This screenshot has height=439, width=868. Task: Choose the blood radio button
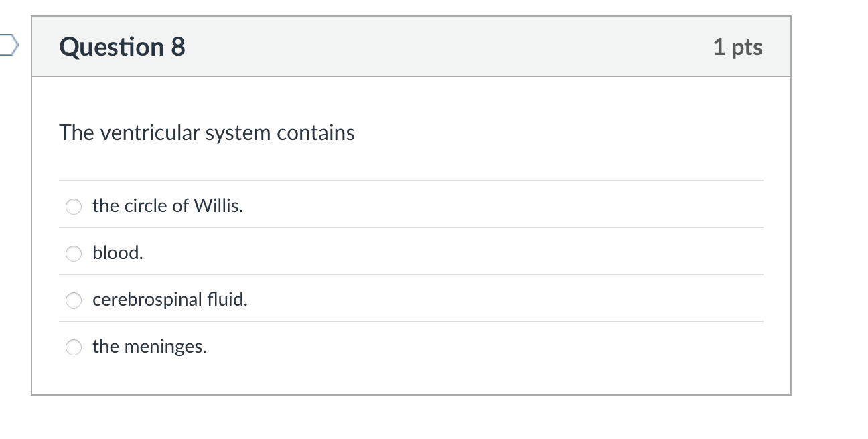(74, 254)
